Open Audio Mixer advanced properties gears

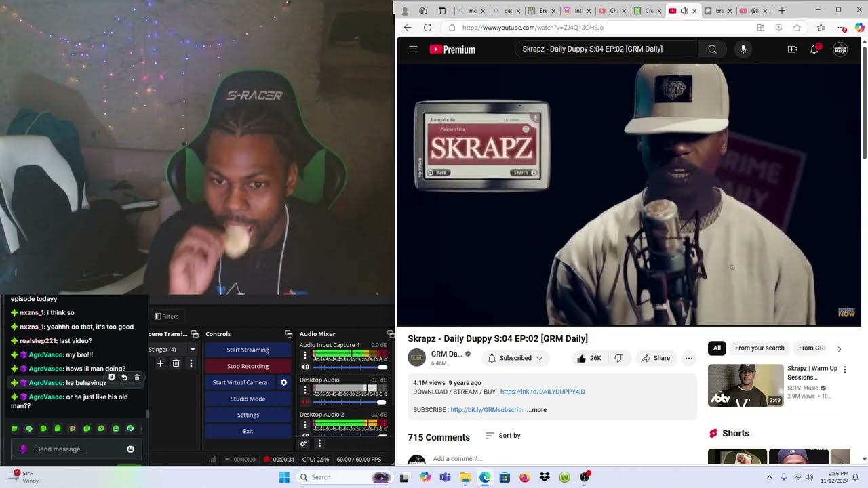(304, 443)
